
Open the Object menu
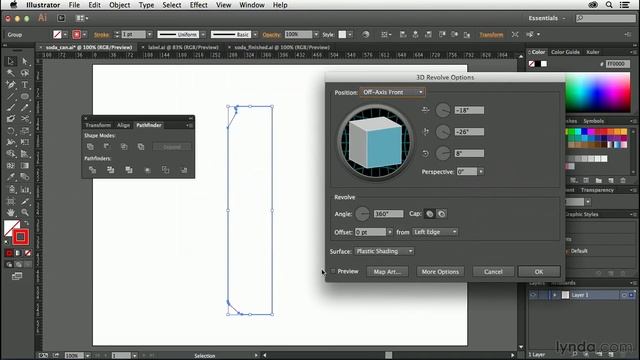point(120,5)
